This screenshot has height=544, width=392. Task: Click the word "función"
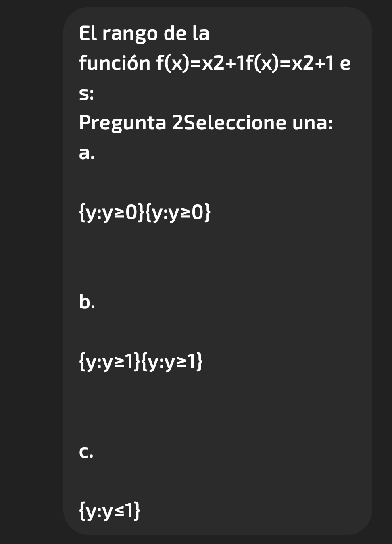(115, 63)
